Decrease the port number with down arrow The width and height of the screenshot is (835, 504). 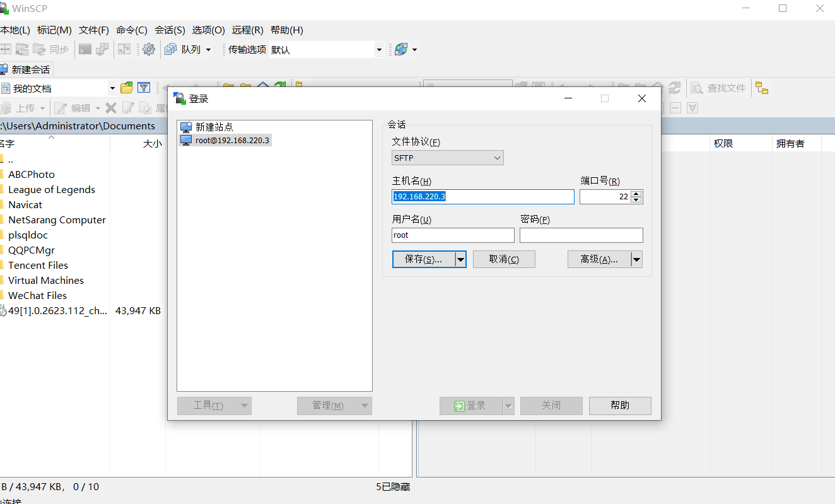pyautogui.click(x=636, y=200)
